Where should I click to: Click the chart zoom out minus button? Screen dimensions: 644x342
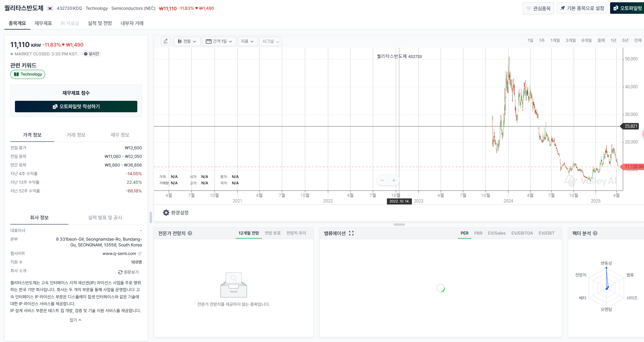[382, 180]
